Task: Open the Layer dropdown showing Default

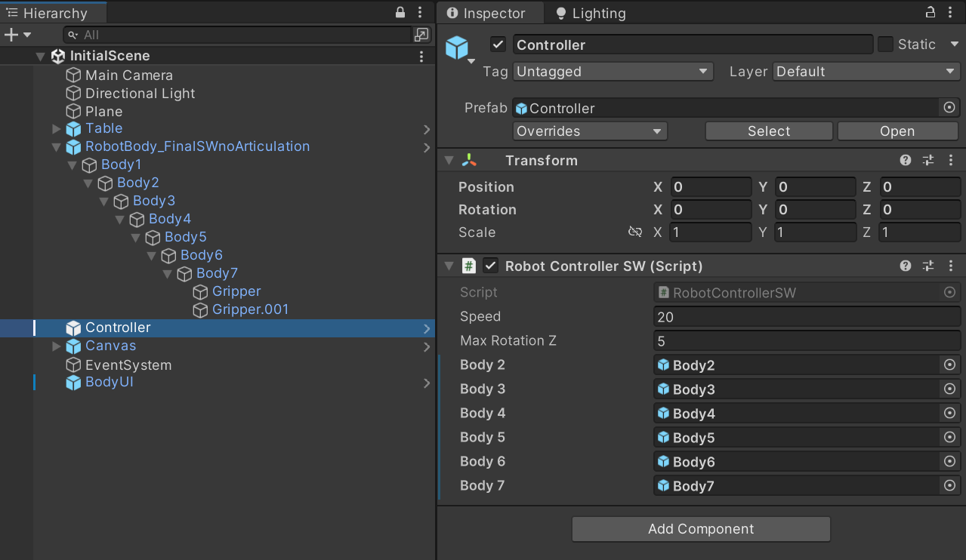Action: (866, 72)
